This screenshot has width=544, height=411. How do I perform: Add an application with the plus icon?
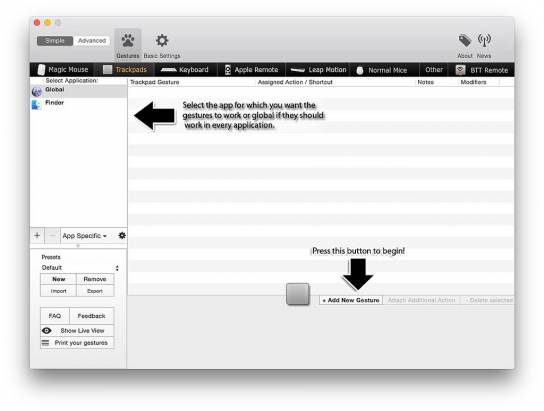click(x=37, y=236)
